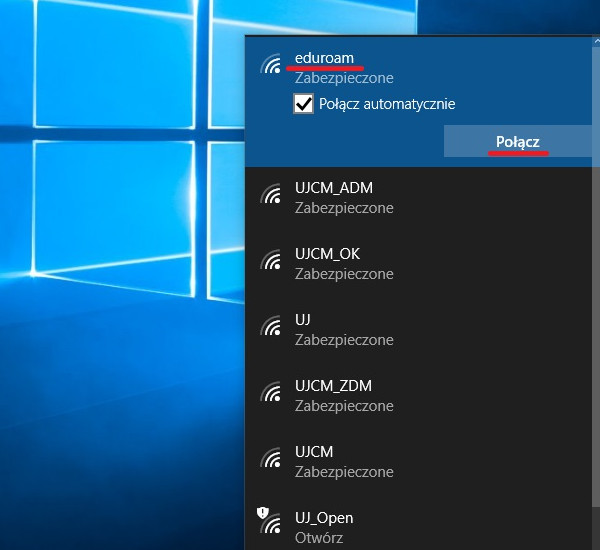600x550 pixels.
Task: Click the Otwórz status under UJ_Open
Action: coord(319,538)
